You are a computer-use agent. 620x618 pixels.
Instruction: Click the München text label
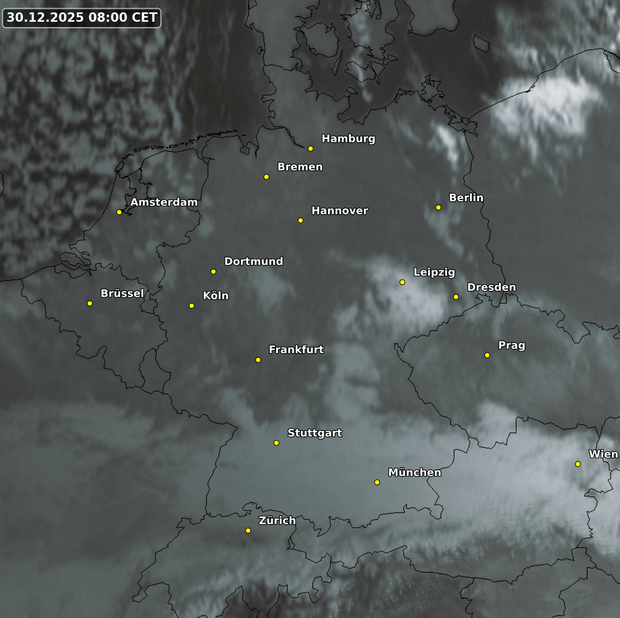click(414, 472)
